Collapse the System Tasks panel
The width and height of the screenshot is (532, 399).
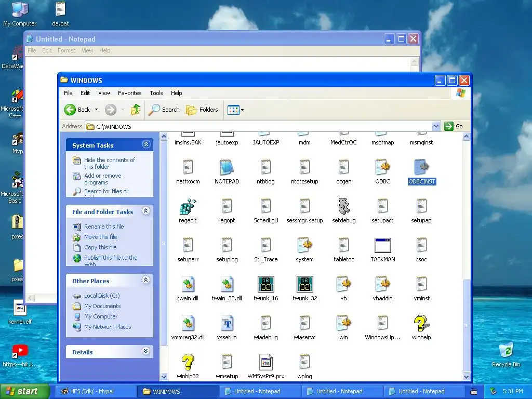click(x=146, y=144)
